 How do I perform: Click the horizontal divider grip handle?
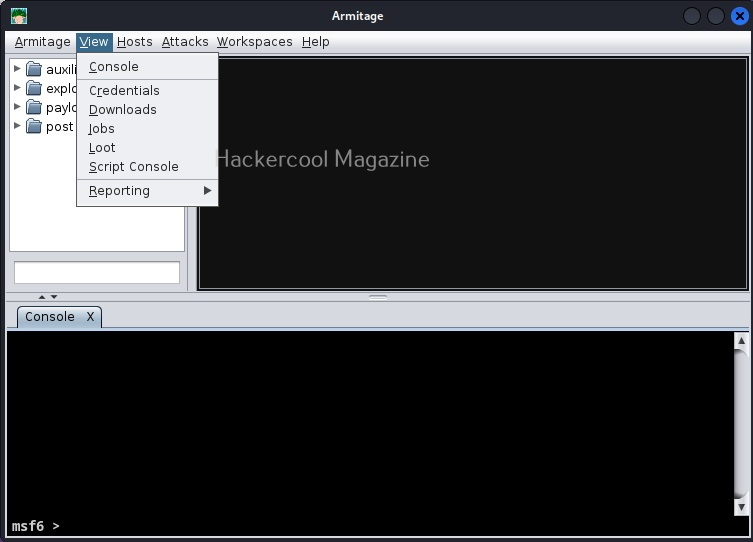378,297
